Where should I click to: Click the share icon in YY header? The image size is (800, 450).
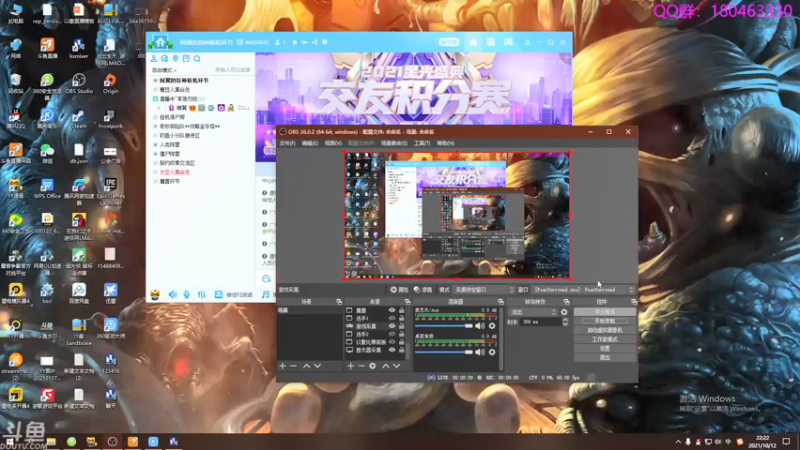coord(314,42)
